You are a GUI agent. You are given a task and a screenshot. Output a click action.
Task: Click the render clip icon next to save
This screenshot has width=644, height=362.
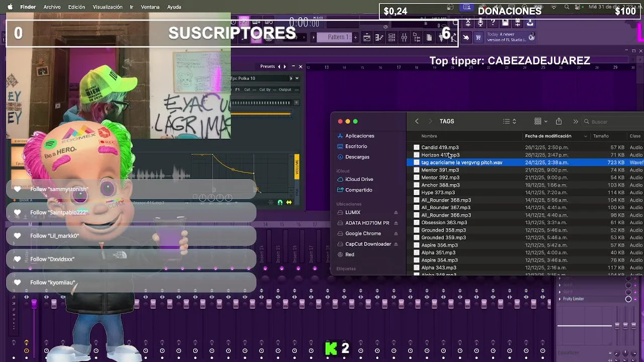518,23
